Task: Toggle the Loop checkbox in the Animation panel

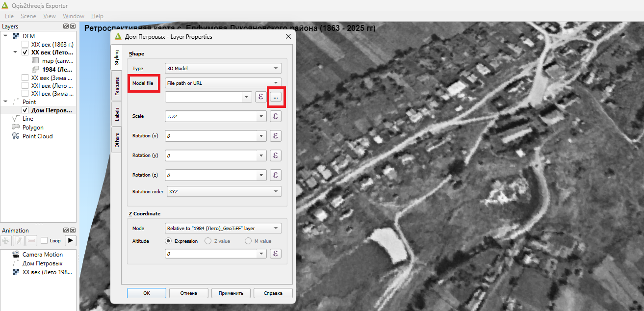Action: (x=44, y=241)
